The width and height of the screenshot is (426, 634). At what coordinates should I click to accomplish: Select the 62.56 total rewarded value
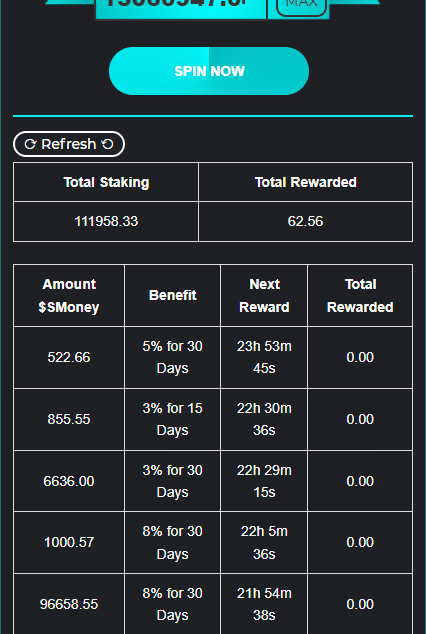[x=306, y=222]
